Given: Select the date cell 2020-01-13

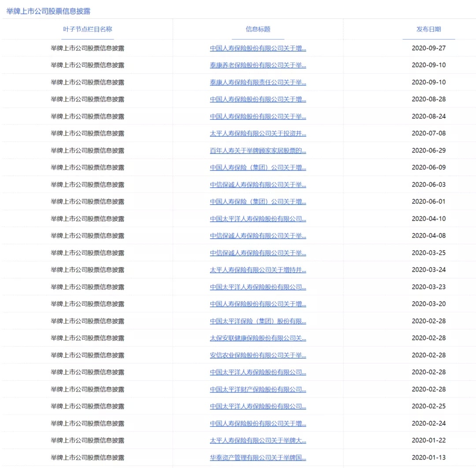Looking at the screenshot, I should coord(429,457).
